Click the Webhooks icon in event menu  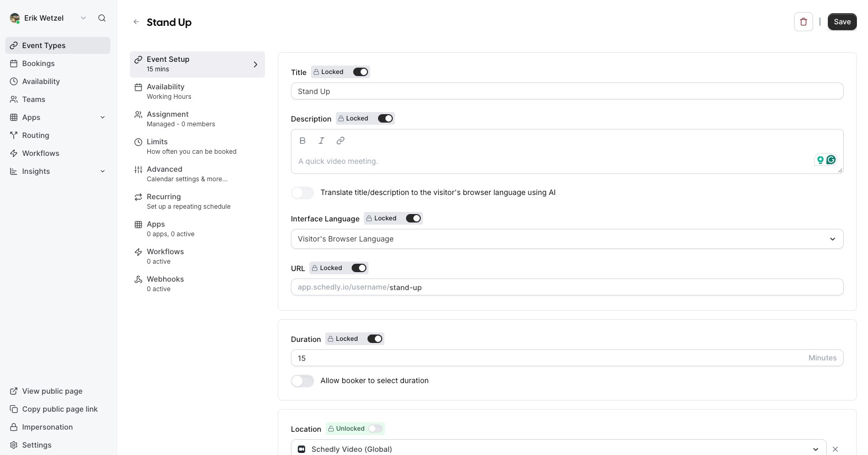[x=138, y=280]
